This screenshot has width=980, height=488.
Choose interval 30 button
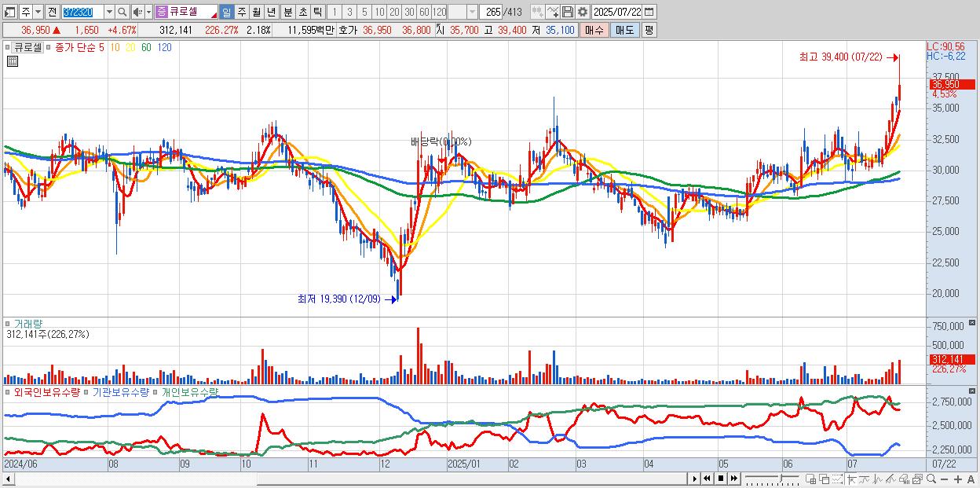(408, 12)
